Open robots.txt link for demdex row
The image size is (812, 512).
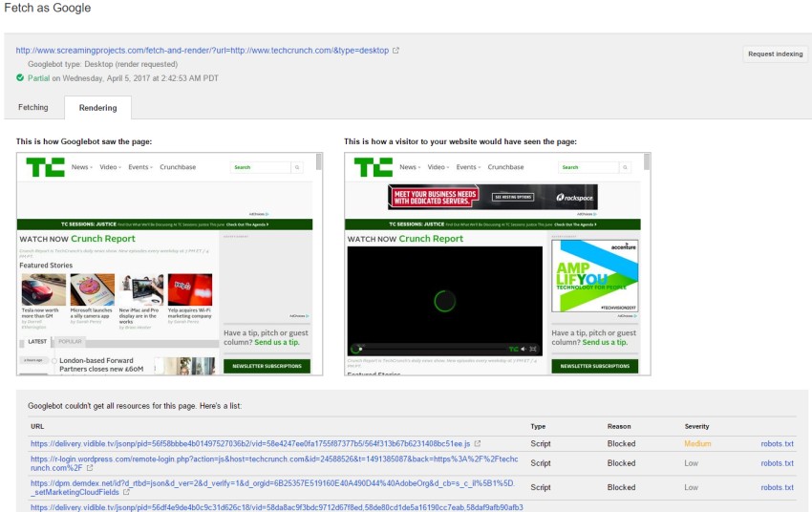point(777,487)
